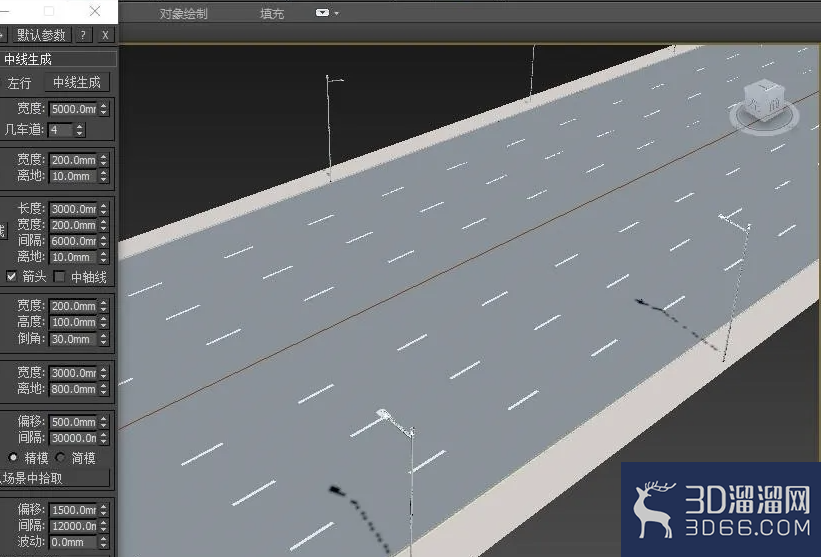Screen dimensions: 821x557
Task: Click the 宽度 field showing 5000.0mm
Action: (x=74, y=109)
